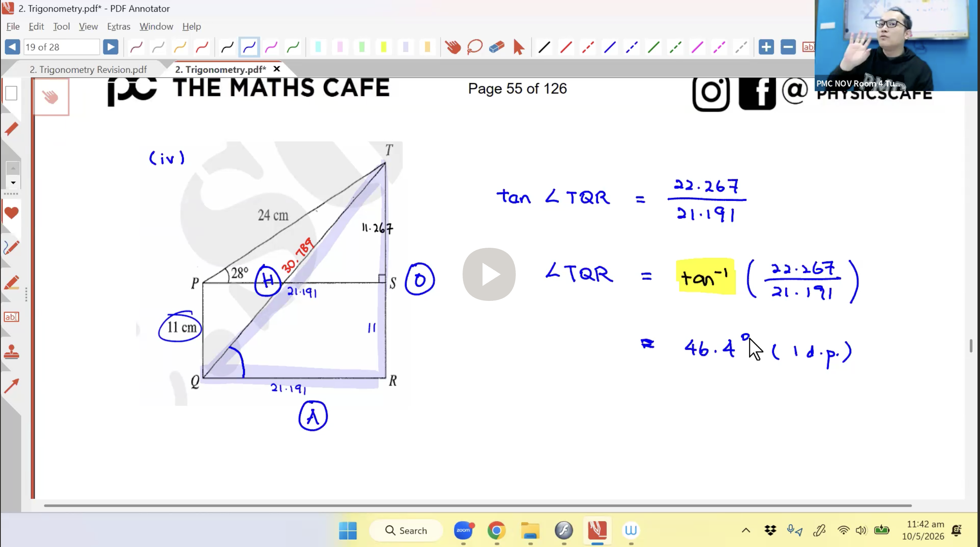Open the Extras menu

point(119,26)
